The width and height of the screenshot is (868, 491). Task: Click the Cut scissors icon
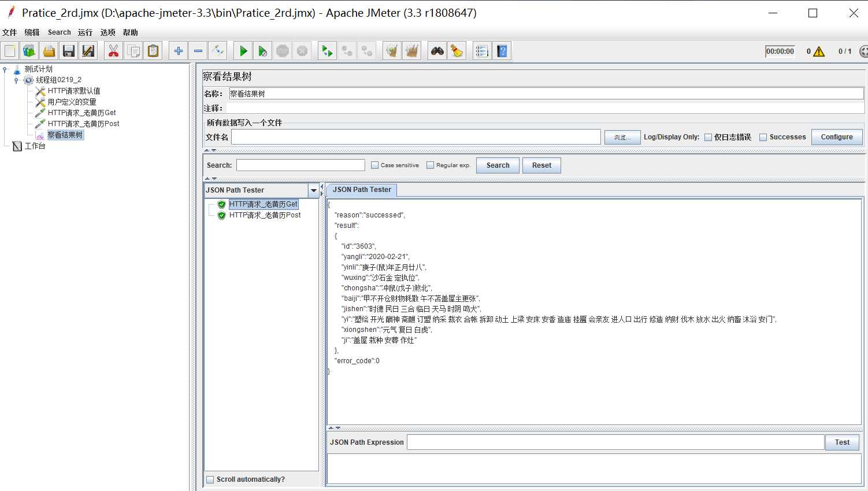(x=114, y=51)
